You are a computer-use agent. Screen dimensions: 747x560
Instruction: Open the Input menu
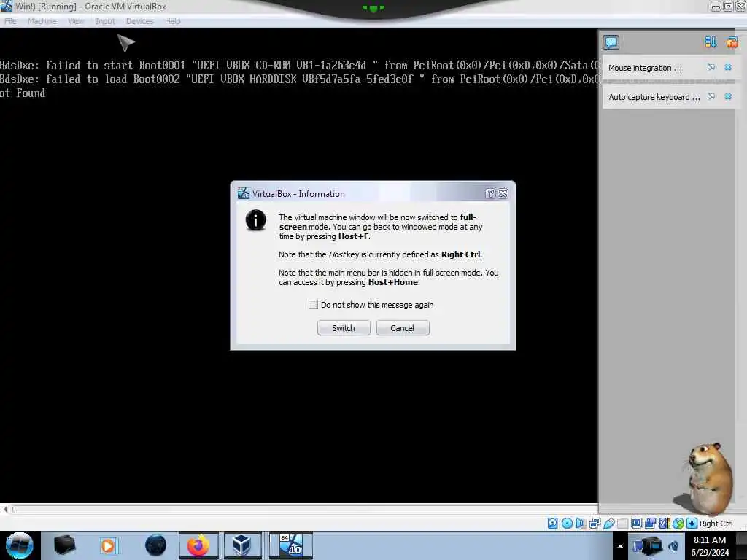pyautogui.click(x=105, y=21)
